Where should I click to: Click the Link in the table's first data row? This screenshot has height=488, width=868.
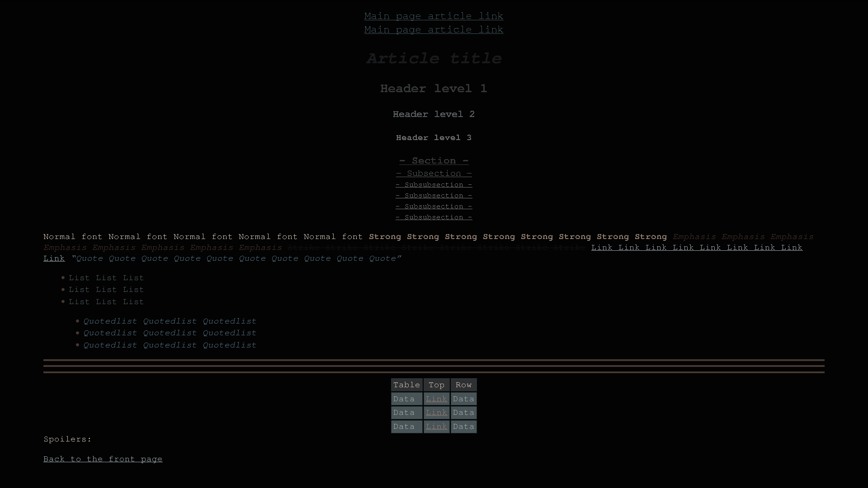(436, 399)
